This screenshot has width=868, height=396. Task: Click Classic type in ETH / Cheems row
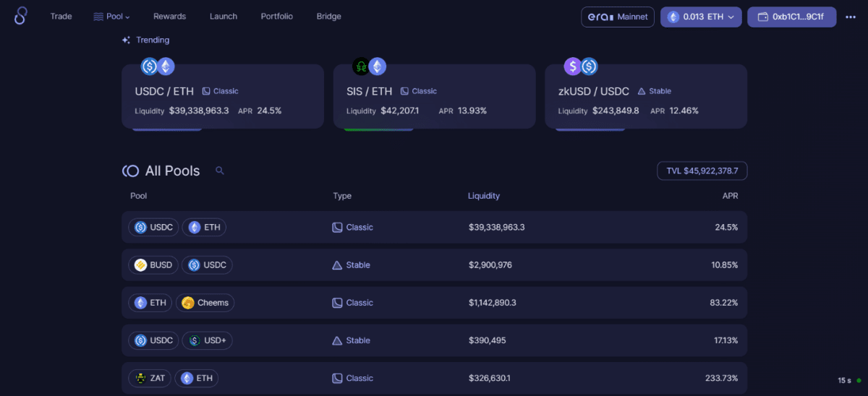click(x=352, y=303)
